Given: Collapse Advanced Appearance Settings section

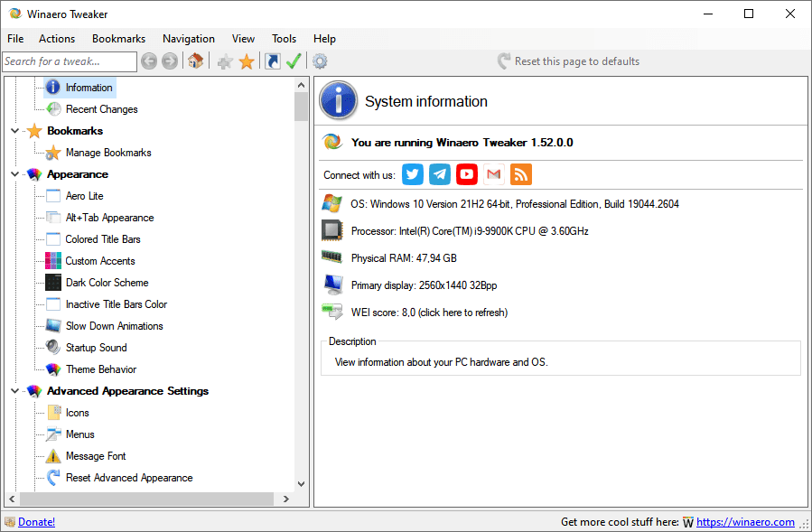Looking at the screenshot, I should (x=15, y=390).
